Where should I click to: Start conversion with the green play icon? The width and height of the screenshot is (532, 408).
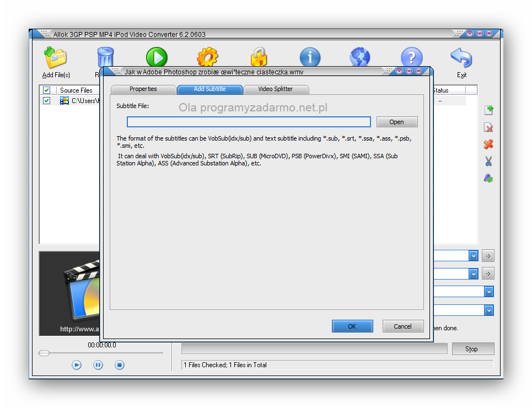click(x=157, y=57)
